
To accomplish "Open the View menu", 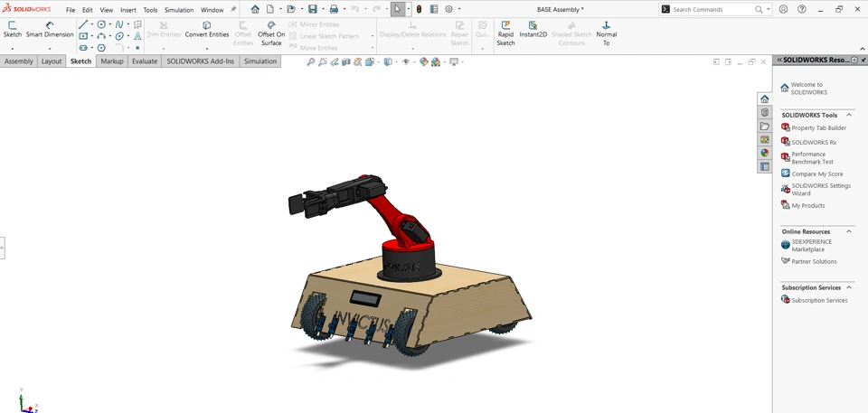I will (x=107, y=10).
